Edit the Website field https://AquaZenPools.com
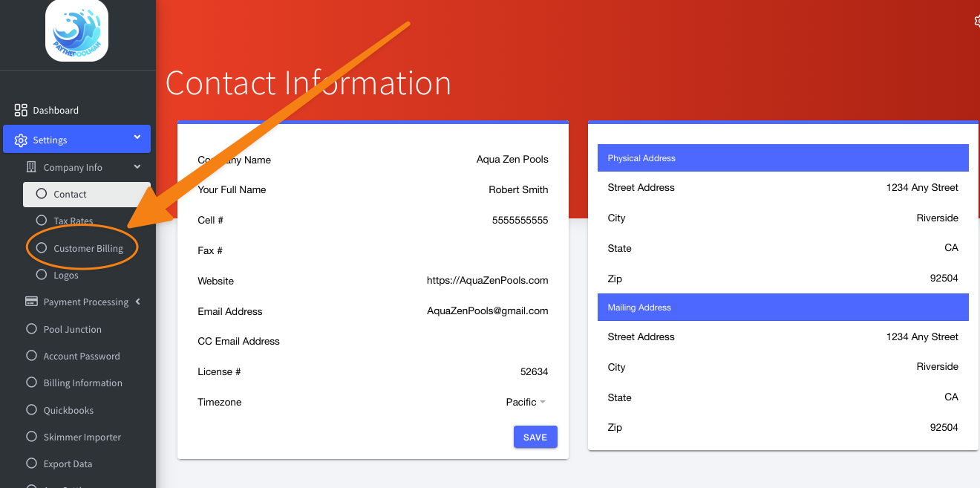Image resolution: width=980 pixels, height=488 pixels. click(x=487, y=281)
